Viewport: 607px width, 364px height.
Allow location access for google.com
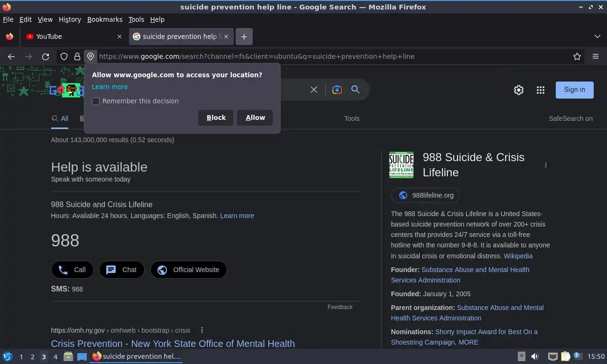point(255,118)
